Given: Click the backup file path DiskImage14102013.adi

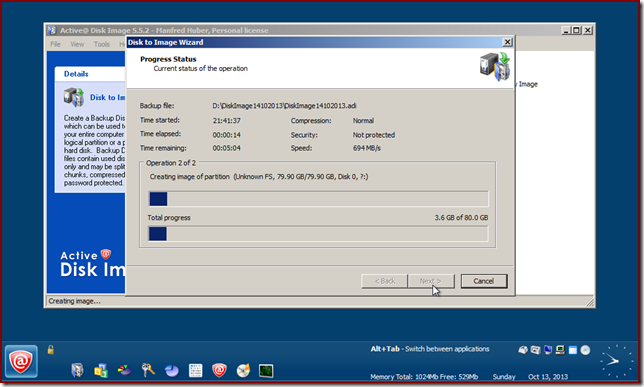Looking at the screenshot, I should tap(284, 106).
